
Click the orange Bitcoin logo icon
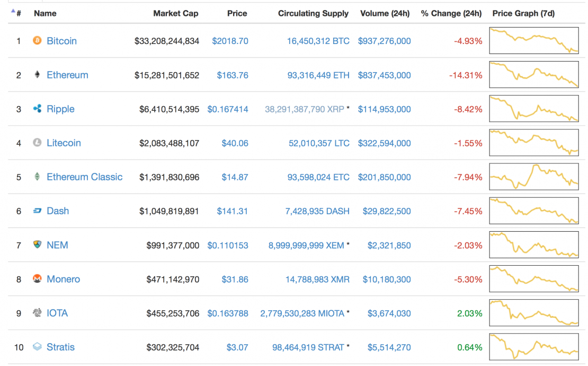tap(37, 41)
